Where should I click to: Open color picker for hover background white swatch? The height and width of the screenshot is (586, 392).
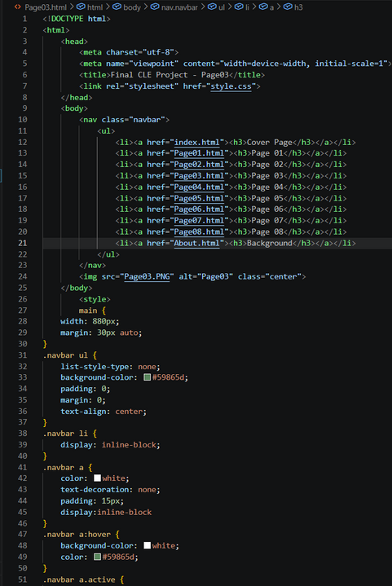148,545
